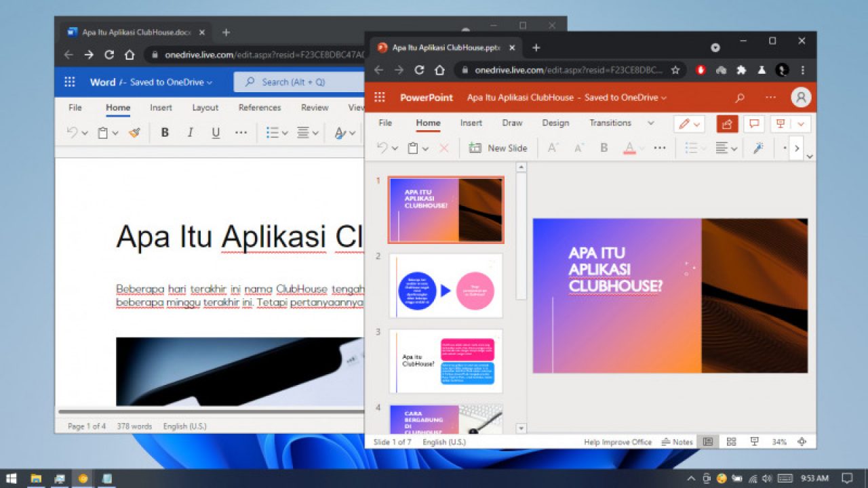The image size is (868, 488).
Task: Open a new tab in PowerPoint browser window
Action: coord(536,47)
